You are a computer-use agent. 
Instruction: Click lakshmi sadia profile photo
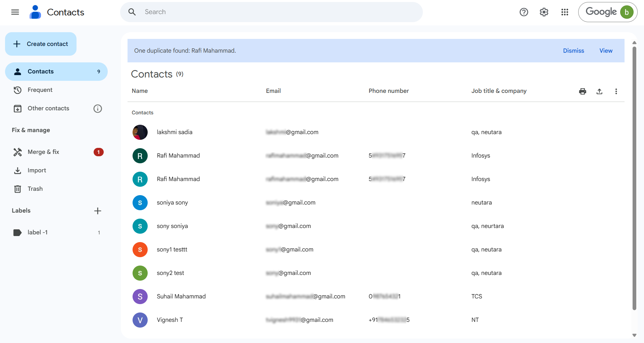pyautogui.click(x=140, y=132)
